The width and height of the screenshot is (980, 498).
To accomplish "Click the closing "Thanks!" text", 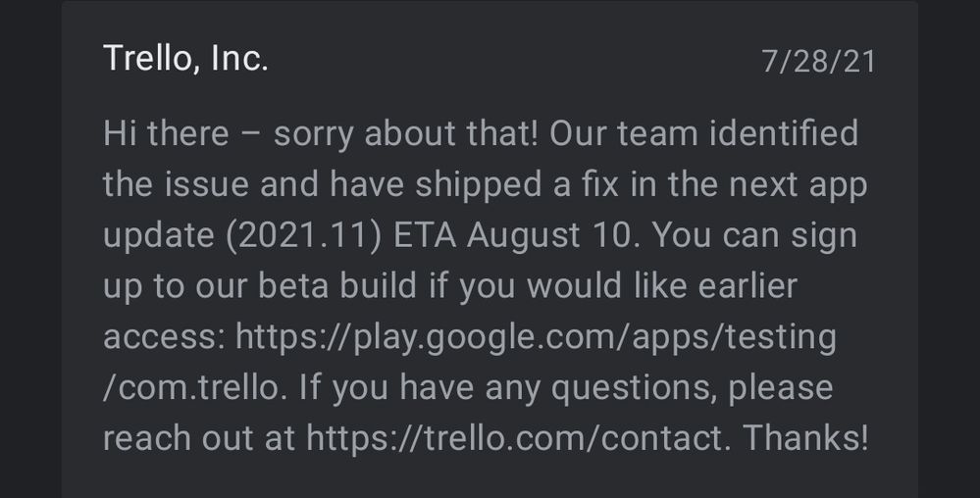I will [x=805, y=437].
